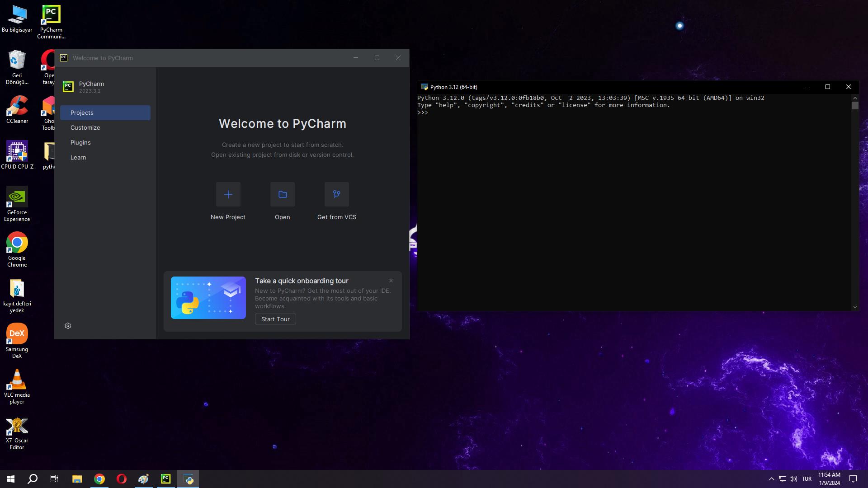Select Bu bilgisayar desktop icon
The width and height of the screenshot is (868, 488).
tap(17, 19)
